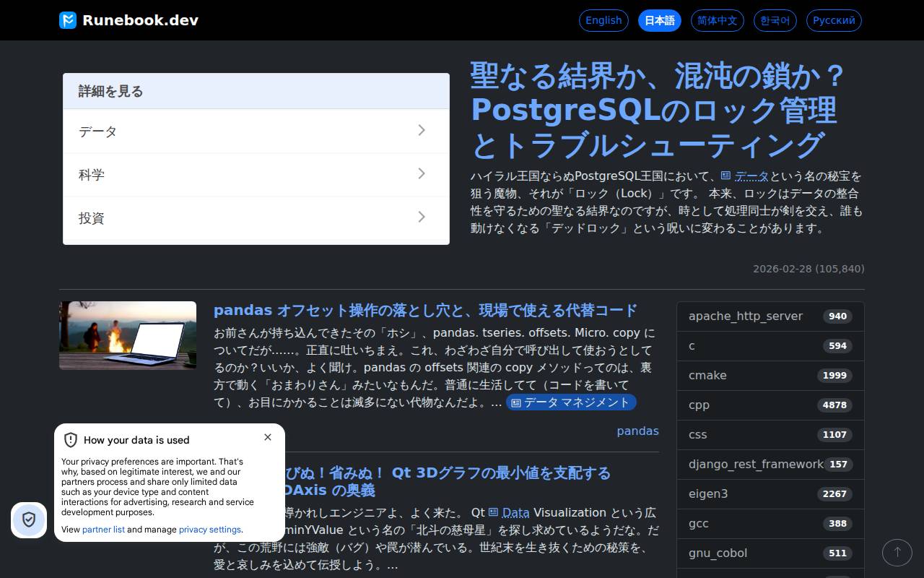Switch language to English
This screenshot has width=924, height=578.
pyautogui.click(x=603, y=20)
